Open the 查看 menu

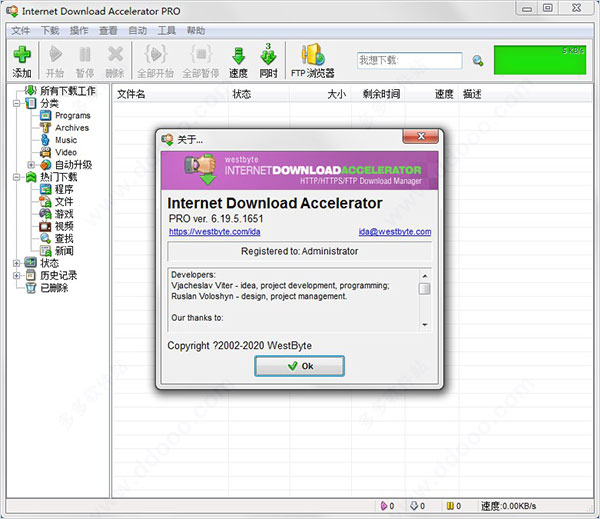[x=108, y=31]
